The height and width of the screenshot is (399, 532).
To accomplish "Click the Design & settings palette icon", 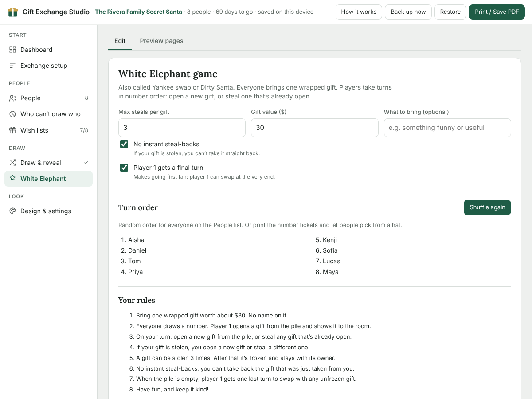I will coord(12,211).
